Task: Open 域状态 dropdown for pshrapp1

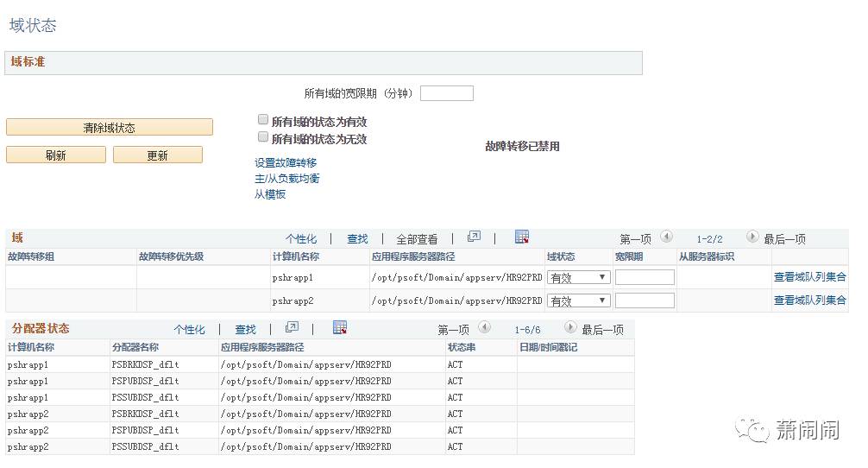Action: coord(578,277)
